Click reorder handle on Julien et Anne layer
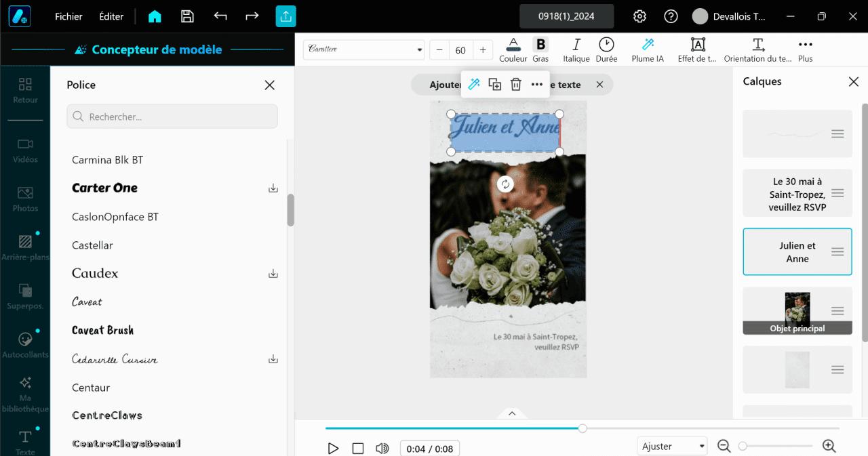 tap(837, 252)
